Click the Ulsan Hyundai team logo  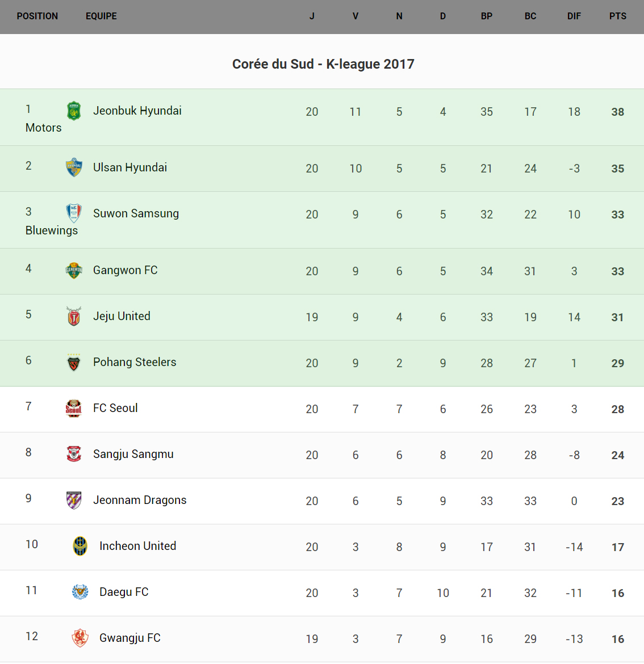tap(74, 168)
